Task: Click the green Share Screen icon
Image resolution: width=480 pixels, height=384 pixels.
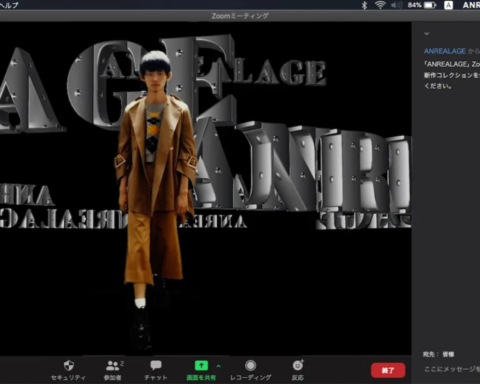Action: point(201,366)
